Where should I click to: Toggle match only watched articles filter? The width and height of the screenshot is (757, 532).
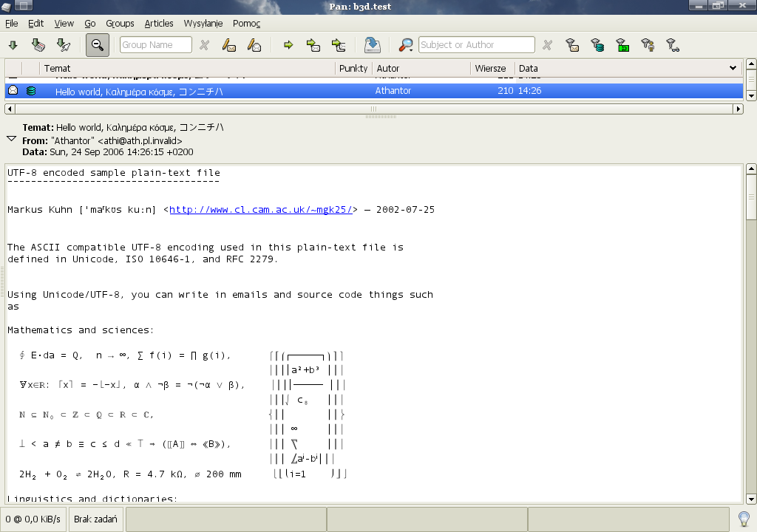click(673, 45)
